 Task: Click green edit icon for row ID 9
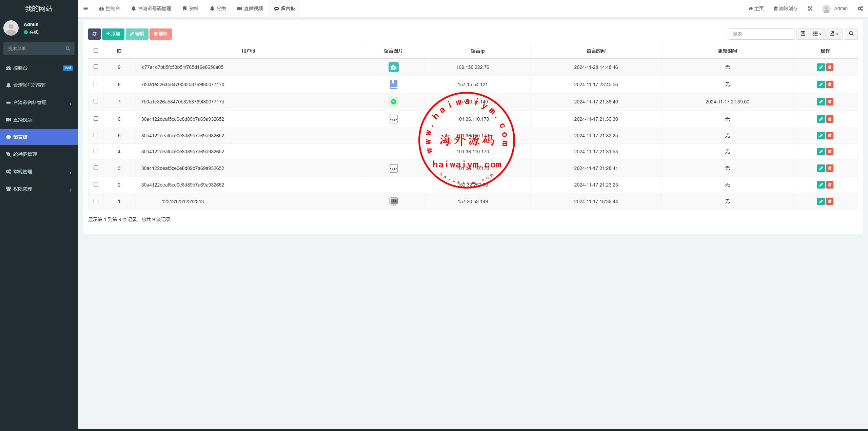click(821, 67)
